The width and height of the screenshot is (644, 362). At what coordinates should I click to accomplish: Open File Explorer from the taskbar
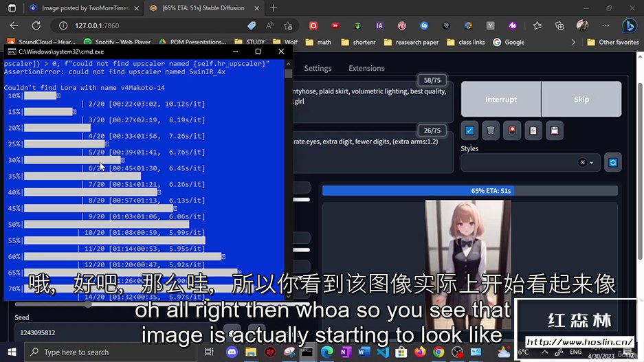tap(251, 352)
